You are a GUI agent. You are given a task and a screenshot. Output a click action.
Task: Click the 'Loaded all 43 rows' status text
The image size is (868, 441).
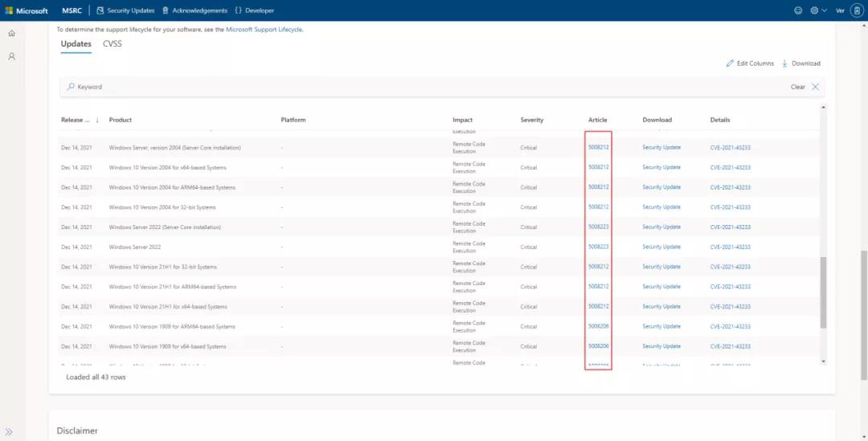tap(96, 378)
